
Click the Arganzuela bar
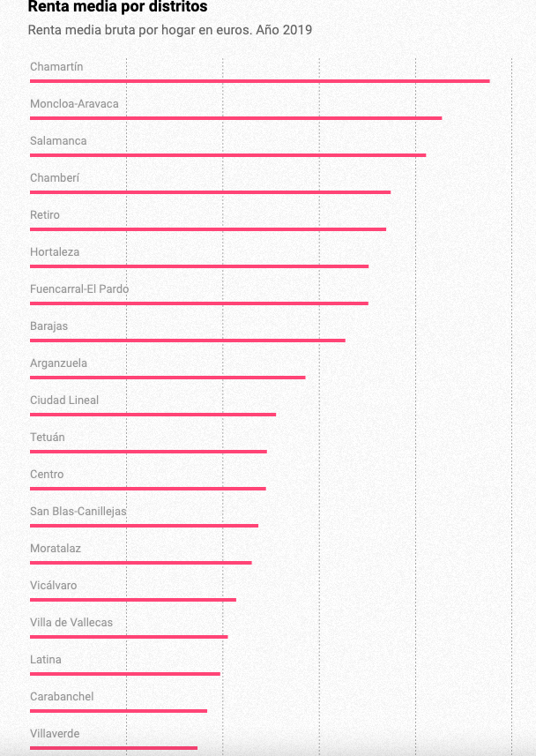click(167, 378)
